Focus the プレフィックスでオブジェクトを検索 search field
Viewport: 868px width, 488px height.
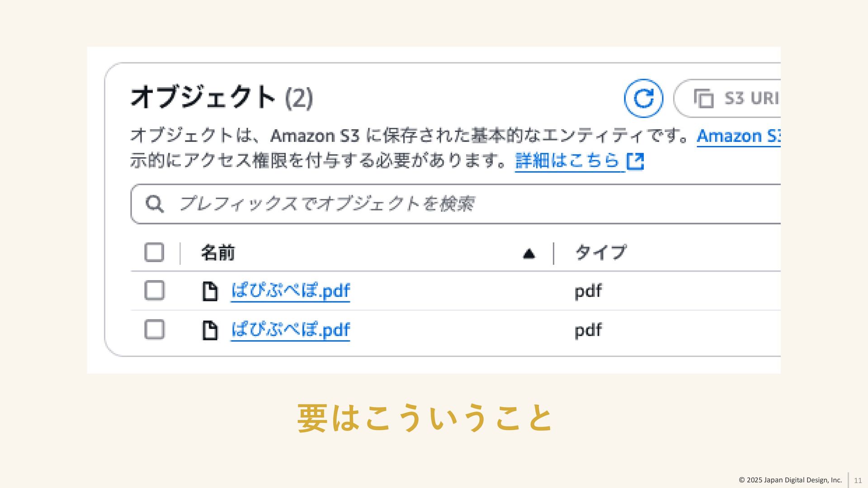coord(452,204)
